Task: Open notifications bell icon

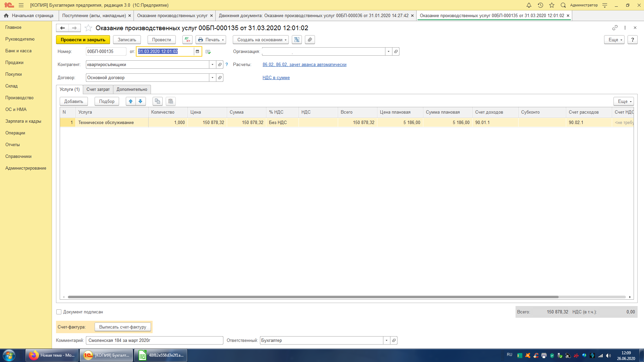Action: click(529, 5)
